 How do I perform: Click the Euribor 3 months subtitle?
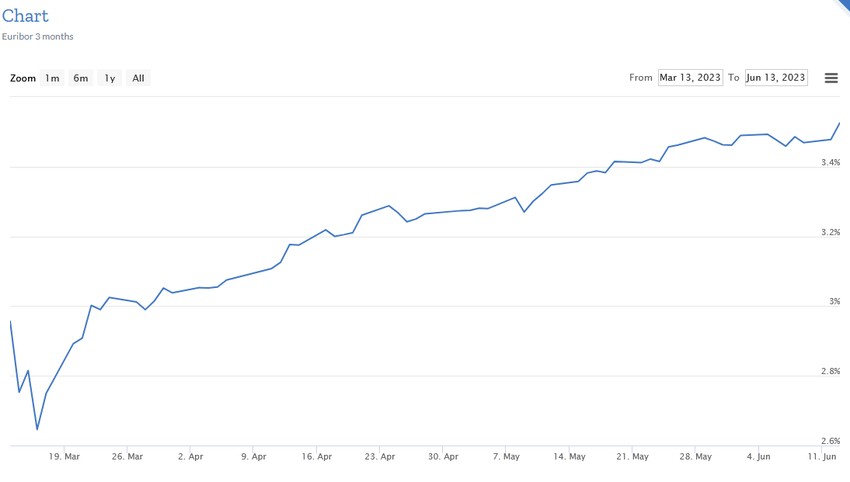point(37,37)
